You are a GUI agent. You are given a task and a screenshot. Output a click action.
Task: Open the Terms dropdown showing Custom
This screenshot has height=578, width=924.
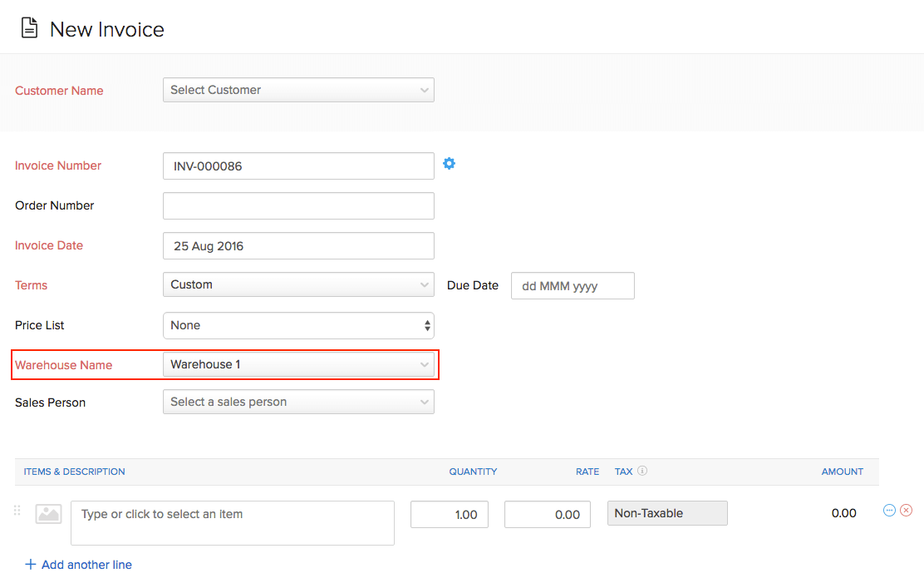(299, 284)
